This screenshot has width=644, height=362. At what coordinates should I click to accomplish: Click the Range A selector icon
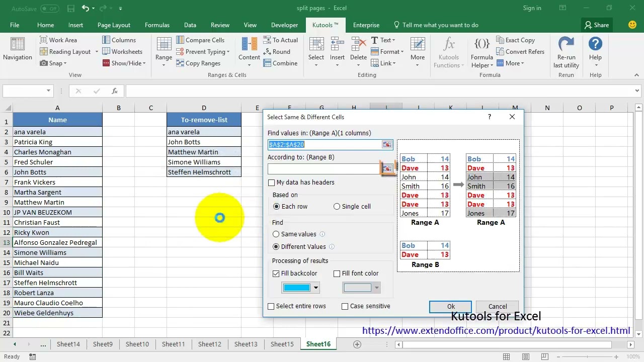[386, 145]
